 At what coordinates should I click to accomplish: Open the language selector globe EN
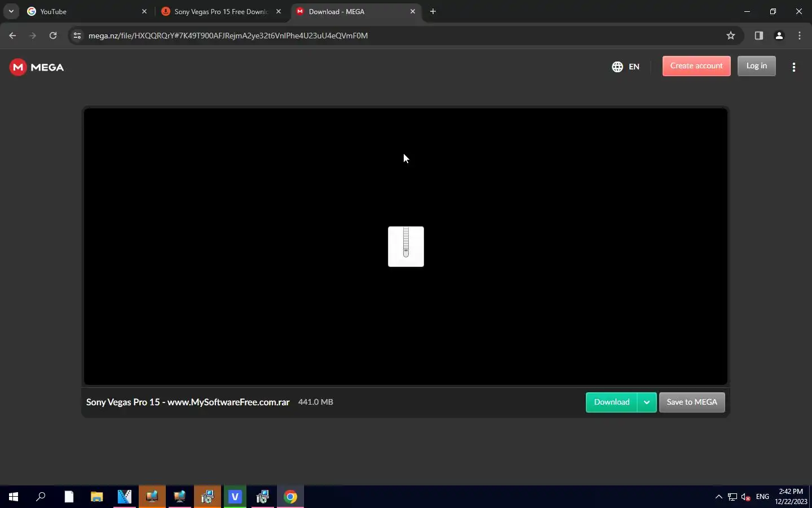tap(625, 67)
